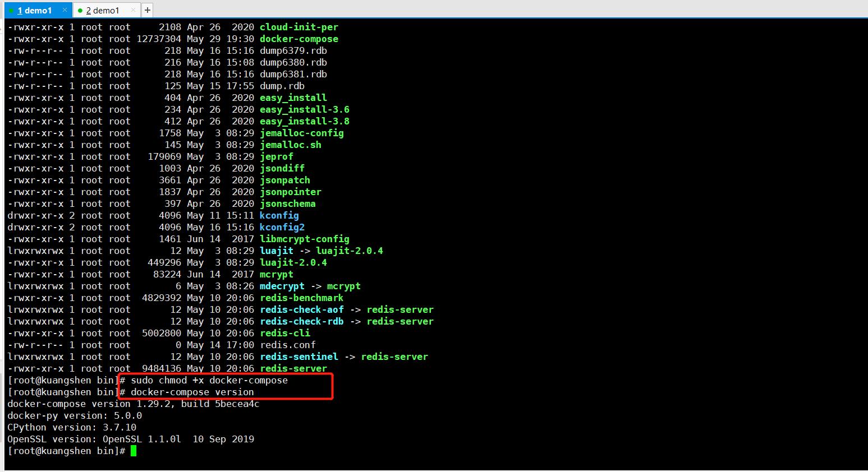Click the "luajit" symlink name
868x472 pixels.
tap(277, 251)
